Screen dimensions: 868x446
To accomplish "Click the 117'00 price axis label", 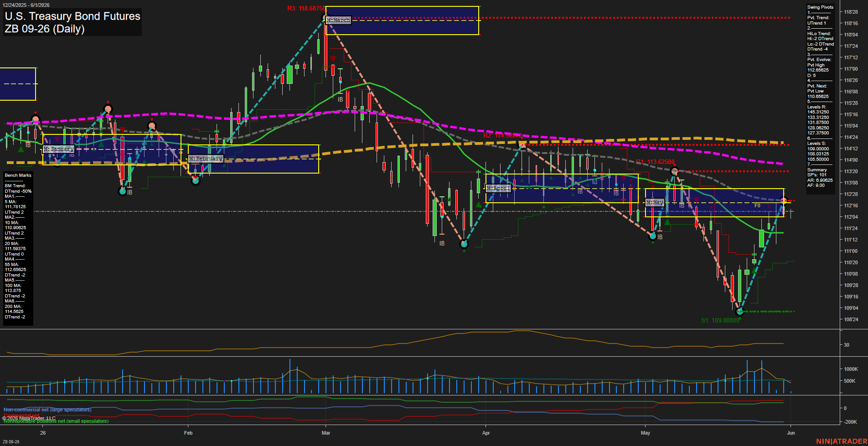I will point(851,69).
